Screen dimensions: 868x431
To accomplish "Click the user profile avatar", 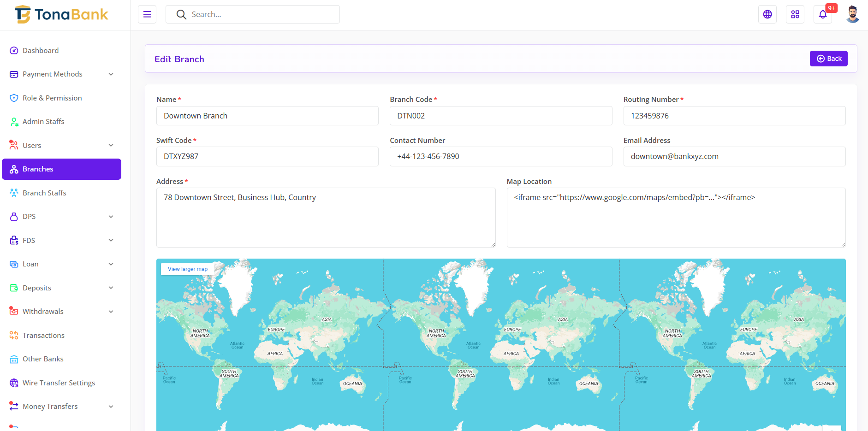I will click(852, 14).
